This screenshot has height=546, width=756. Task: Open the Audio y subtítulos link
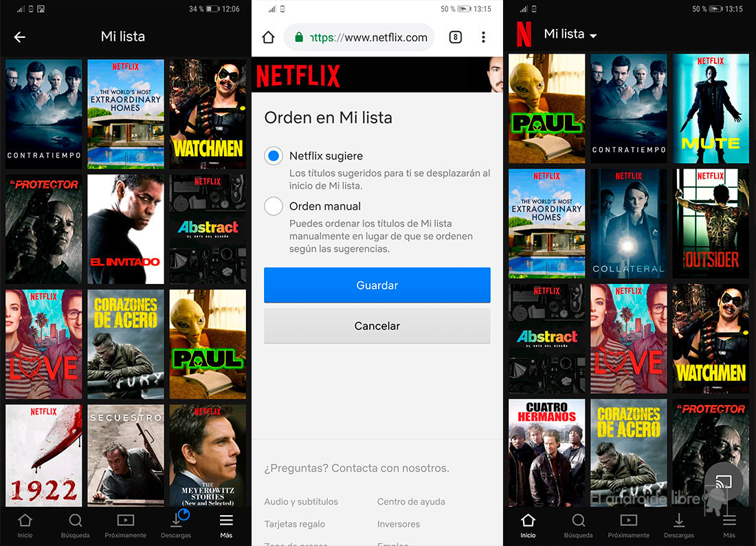301,501
